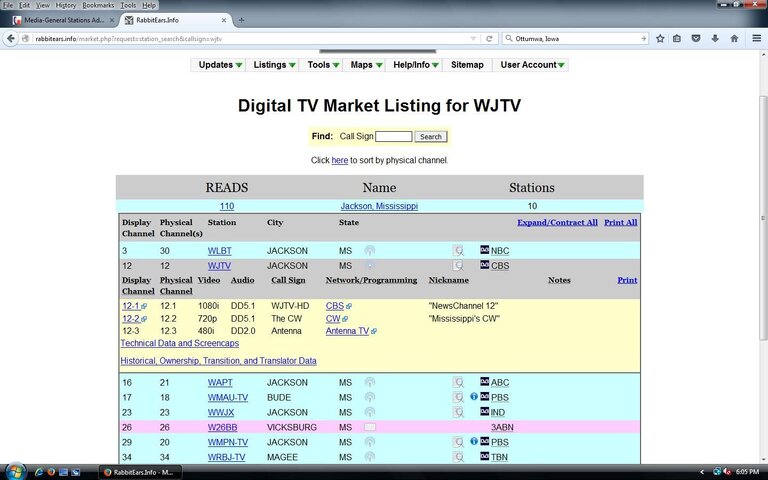The height and width of the screenshot is (480, 768).
Task: Click the vertical page scrollbar
Action: coord(763,218)
